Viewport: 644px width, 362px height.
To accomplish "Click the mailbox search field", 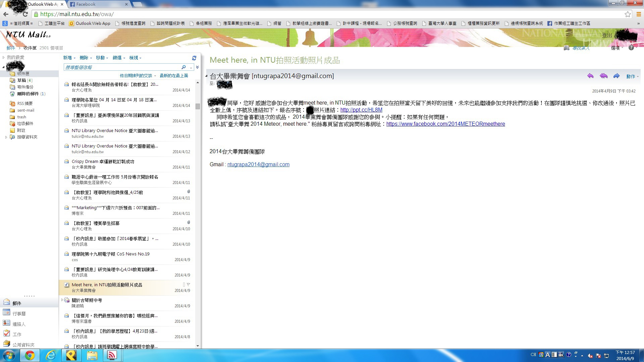I will coord(122,67).
